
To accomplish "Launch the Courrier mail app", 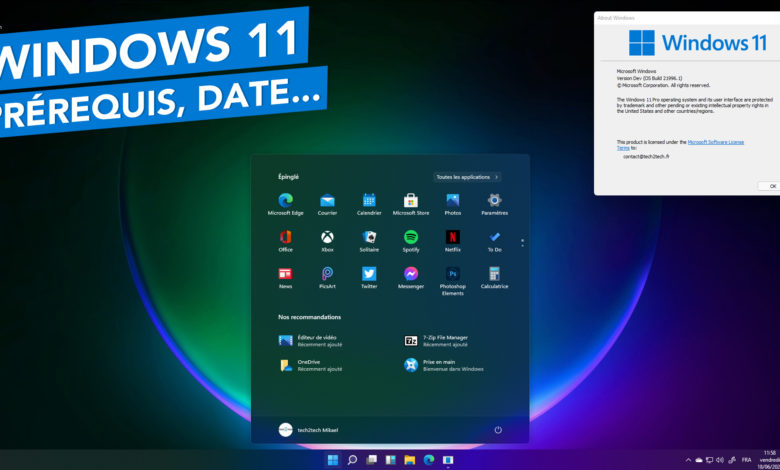I will point(327,204).
